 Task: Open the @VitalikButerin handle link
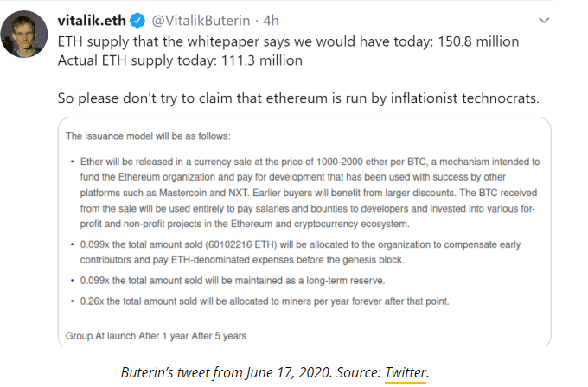201,21
